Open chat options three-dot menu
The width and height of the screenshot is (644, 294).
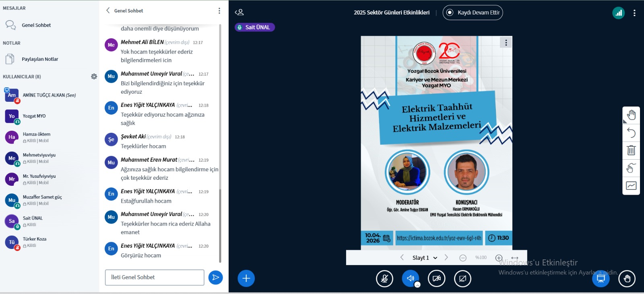[219, 11]
